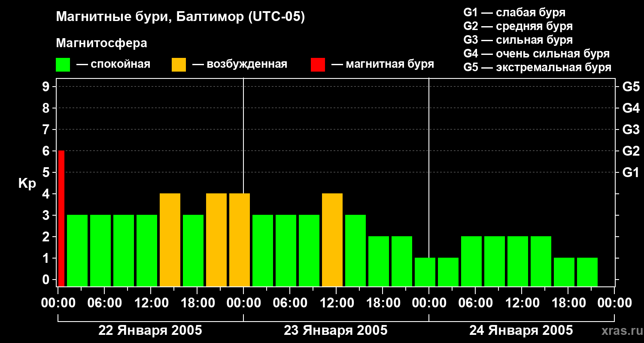Click the '0' value on the Kp axis

pyautogui.click(x=47, y=280)
